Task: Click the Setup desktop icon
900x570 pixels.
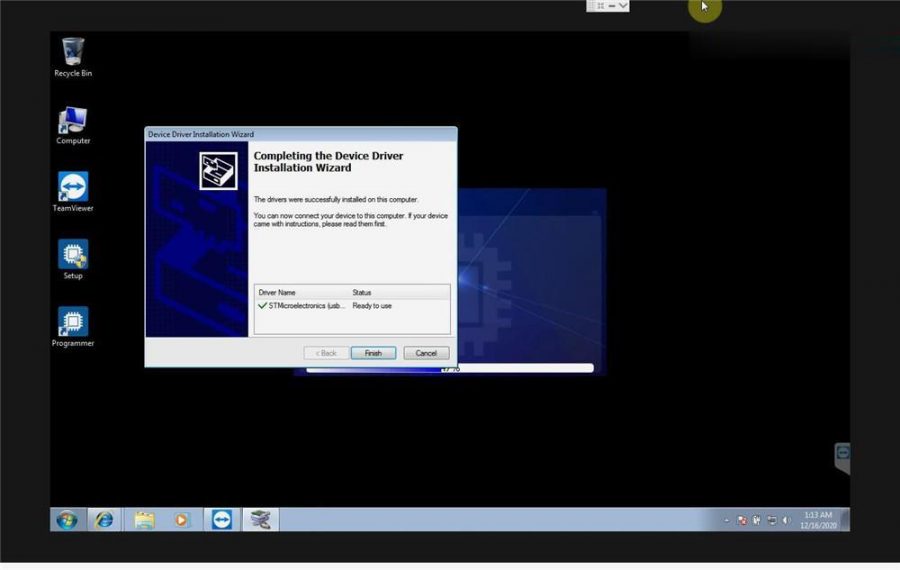Action: [x=73, y=256]
